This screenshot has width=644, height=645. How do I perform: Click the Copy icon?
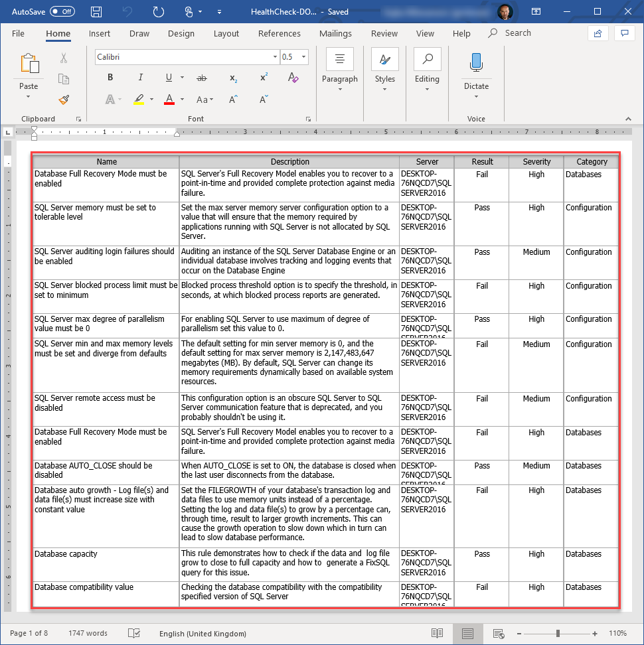click(x=63, y=79)
